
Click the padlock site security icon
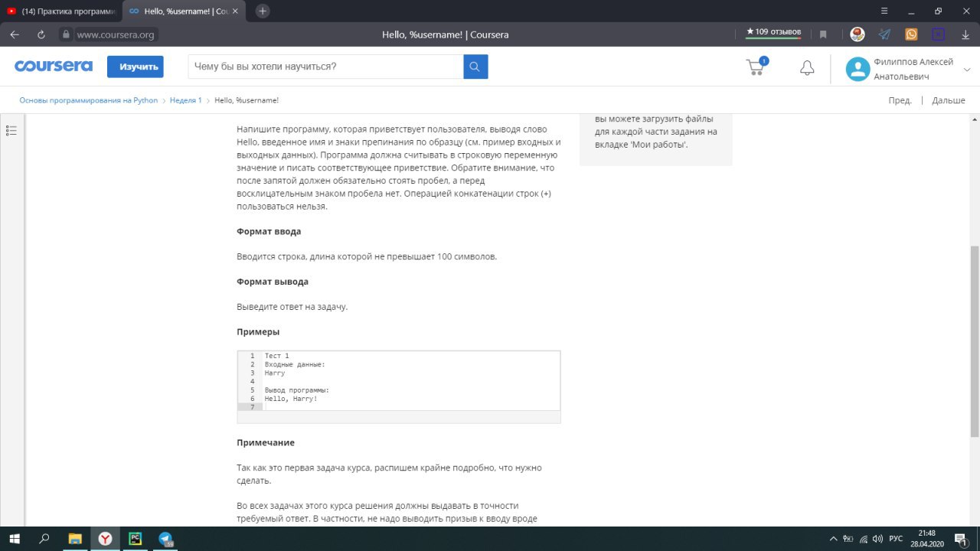(x=66, y=34)
